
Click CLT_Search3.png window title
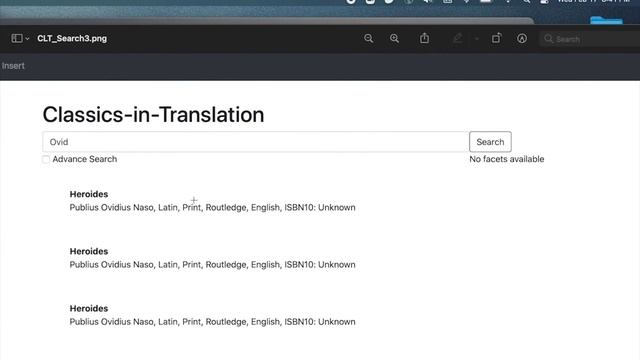[x=72, y=38]
